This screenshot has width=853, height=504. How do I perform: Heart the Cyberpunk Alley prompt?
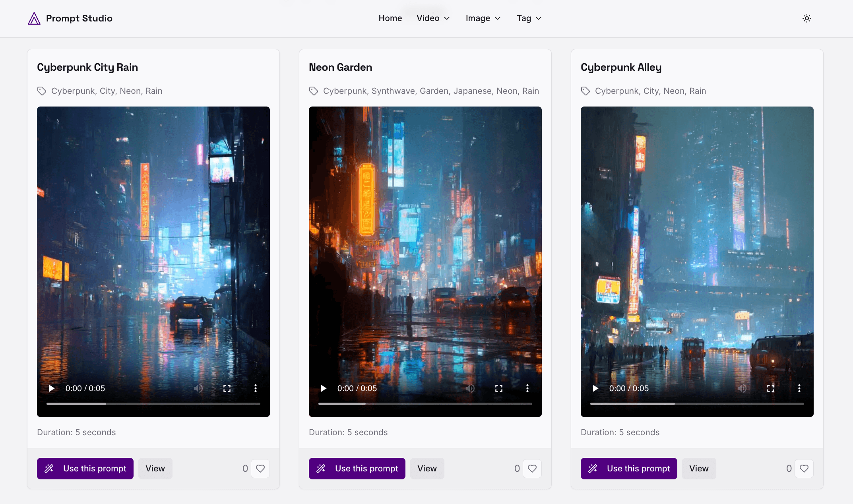pos(804,469)
